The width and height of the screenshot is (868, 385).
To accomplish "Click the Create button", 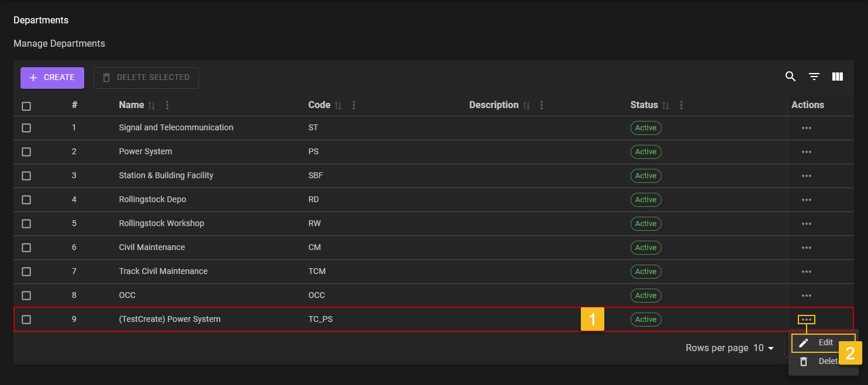I will point(52,78).
